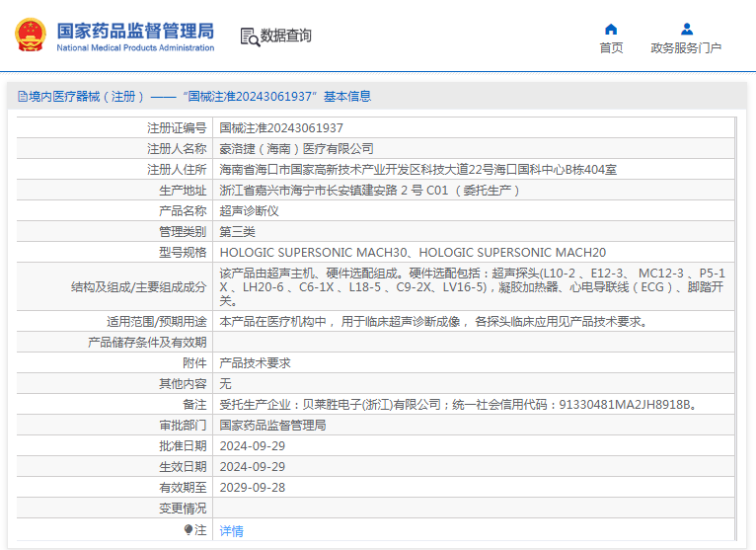Viewport: 756px width, 550px height.
Task: Open 政务服务门户 navigation label
Action: point(686,47)
